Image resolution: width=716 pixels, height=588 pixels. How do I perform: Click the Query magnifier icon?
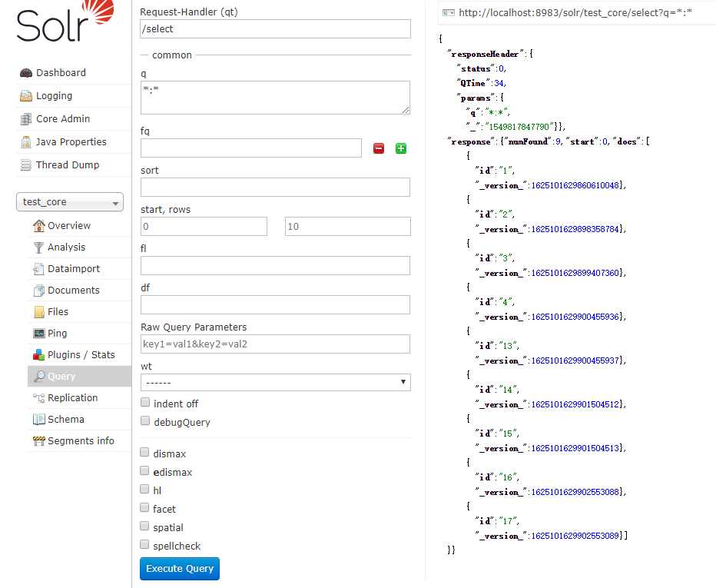coord(40,377)
